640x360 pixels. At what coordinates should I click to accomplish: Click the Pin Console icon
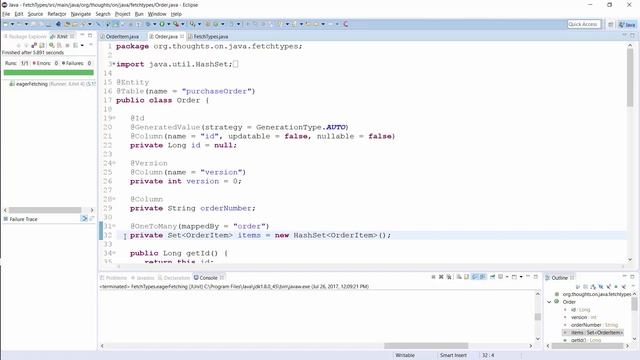493,277
